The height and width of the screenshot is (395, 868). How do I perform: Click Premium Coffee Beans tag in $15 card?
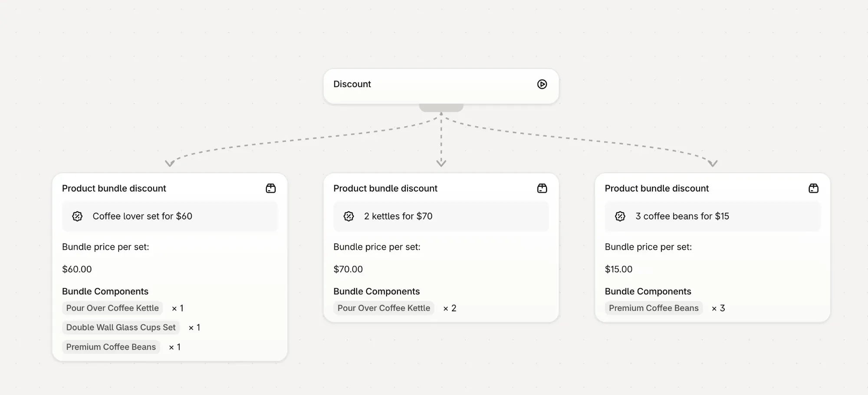[654, 308]
